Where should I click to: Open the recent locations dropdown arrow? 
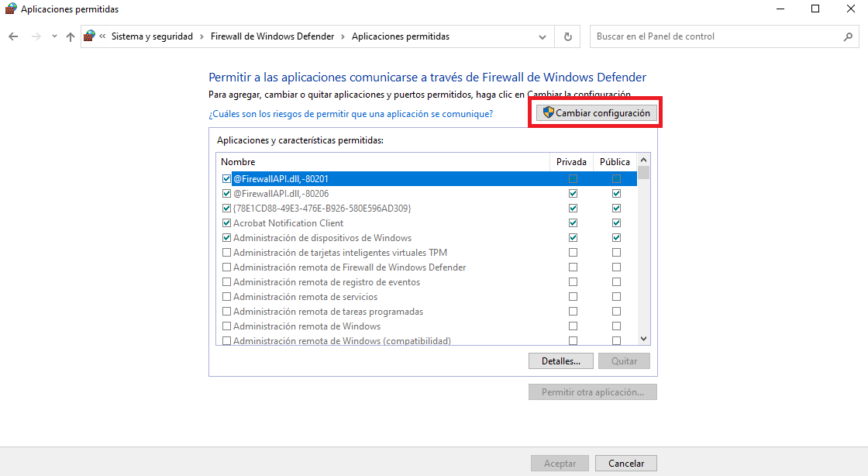click(x=54, y=36)
